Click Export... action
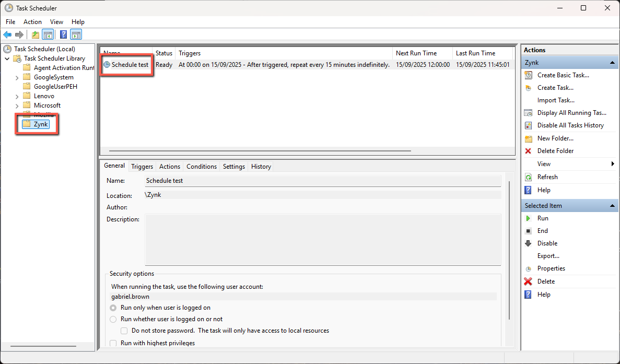This screenshot has height=364, width=620. pos(548,256)
